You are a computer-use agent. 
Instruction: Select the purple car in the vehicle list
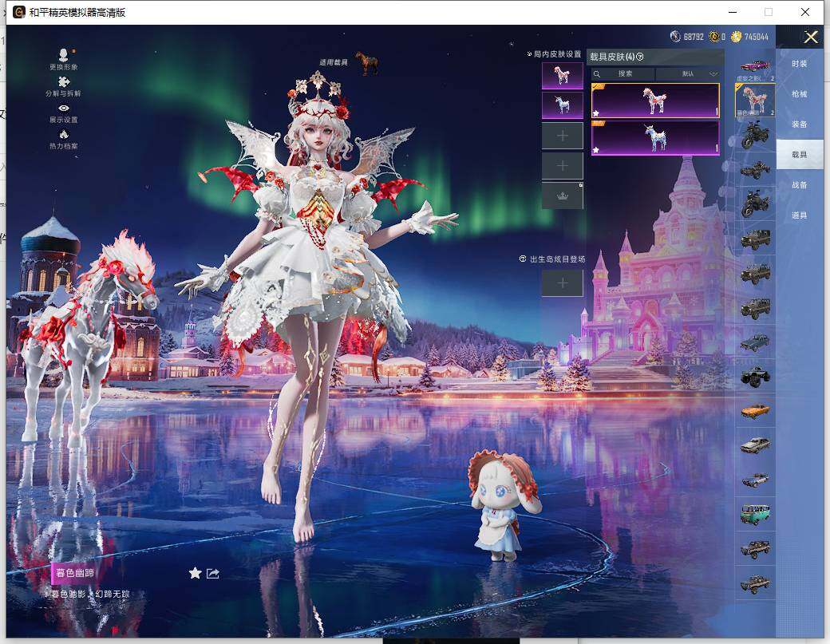[x=755, y=65]
